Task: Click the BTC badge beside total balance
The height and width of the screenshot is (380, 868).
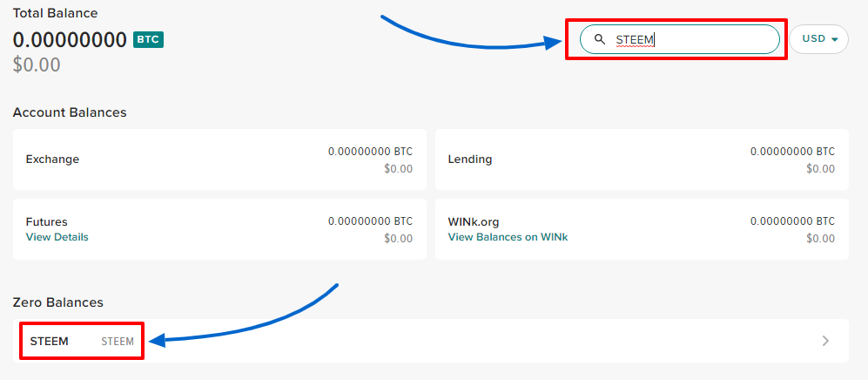Action: [148, 39]
